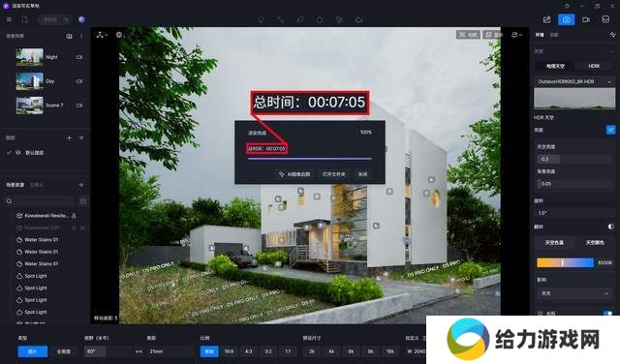Click the field of view 60° input
Viewport: 620px width, 364px height.
pos(108,351)
